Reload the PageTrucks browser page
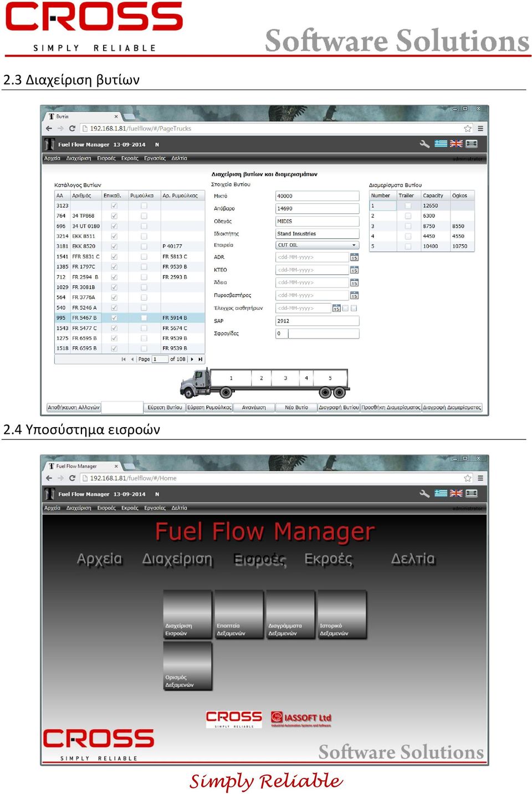532x794 pixels. point(72,129)
